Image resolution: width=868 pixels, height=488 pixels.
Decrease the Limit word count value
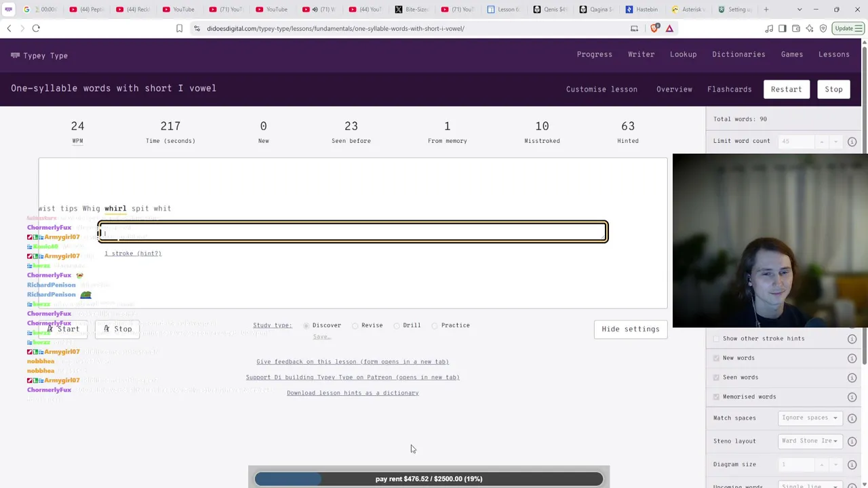point(835,142)
